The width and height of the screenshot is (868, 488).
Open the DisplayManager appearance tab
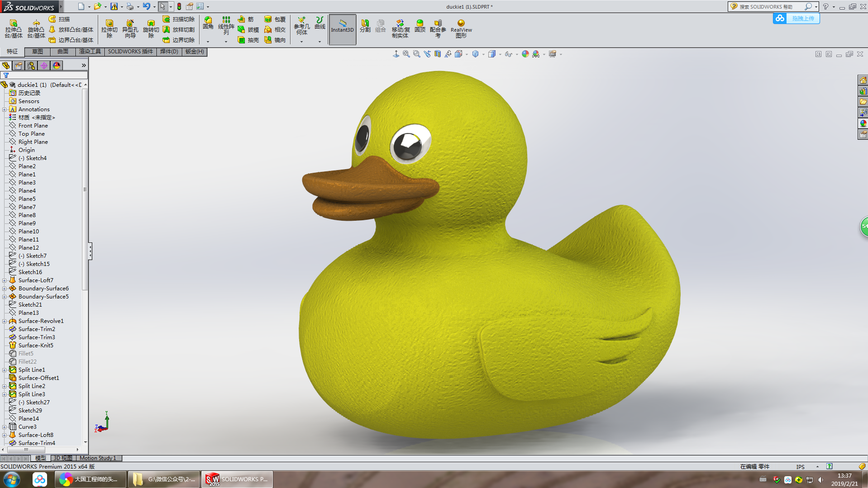[57, 66]
